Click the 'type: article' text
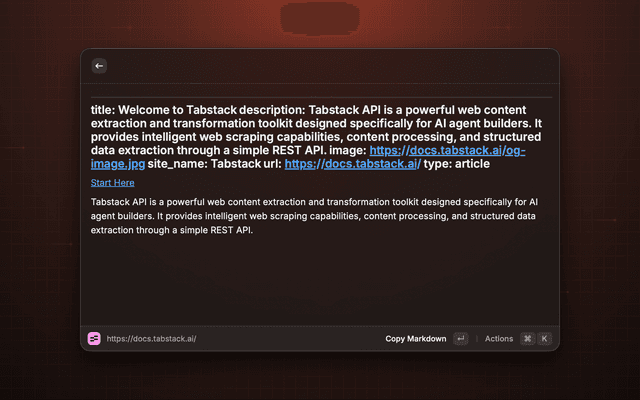Screen dimensions: 640x400 pyautogui.click(x=457, y=164)
